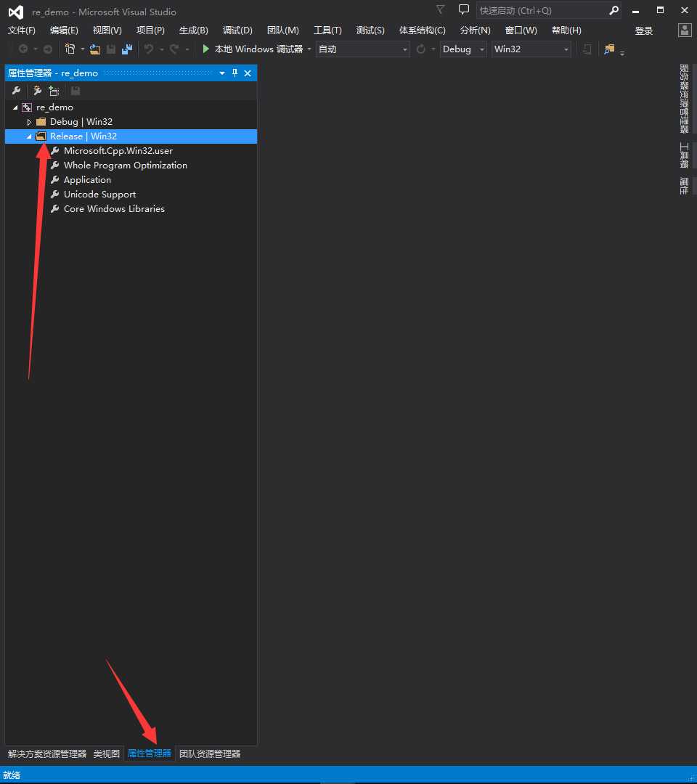Click the redo icon
697x784 pixels.
174,49
